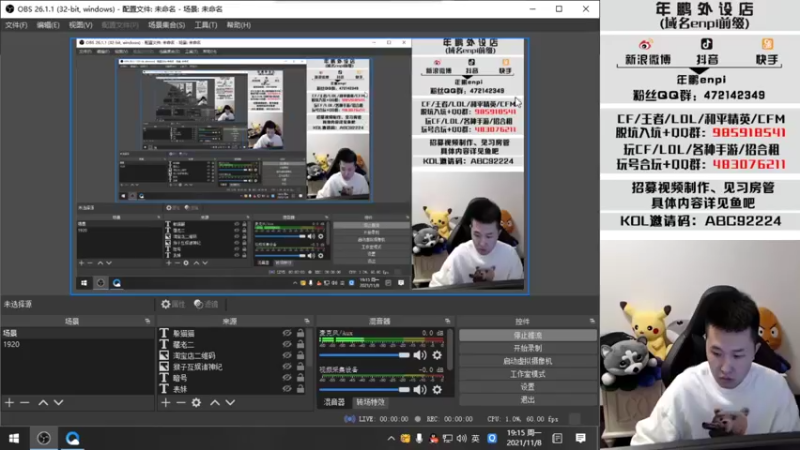
Task: Toggle visibility of the topmost source
Action: point(287,333)
